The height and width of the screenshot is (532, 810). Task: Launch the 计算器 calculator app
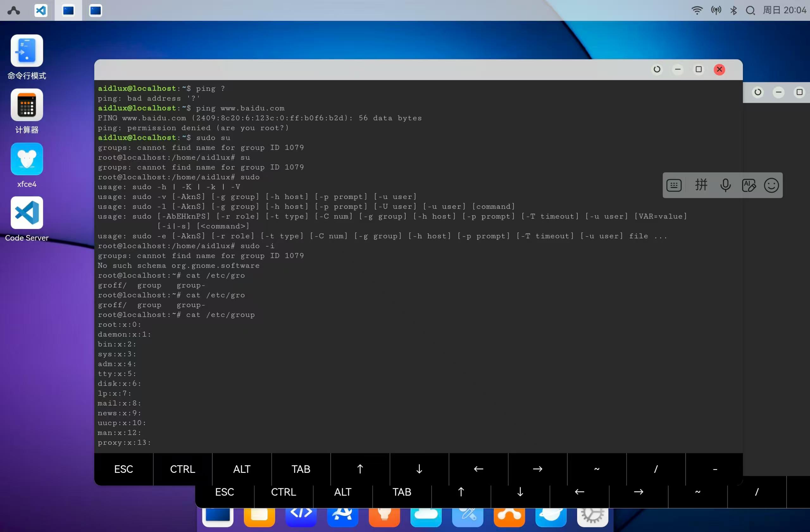coord(27,105)
